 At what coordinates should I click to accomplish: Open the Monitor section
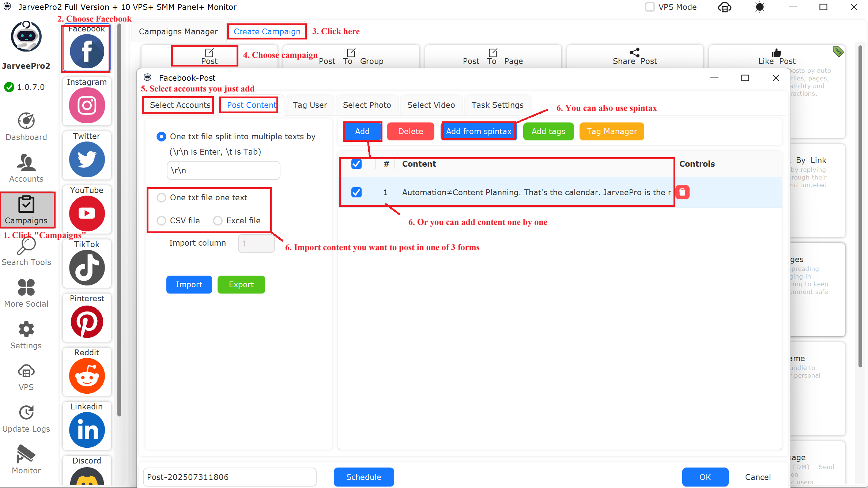[x=26, y=460]
